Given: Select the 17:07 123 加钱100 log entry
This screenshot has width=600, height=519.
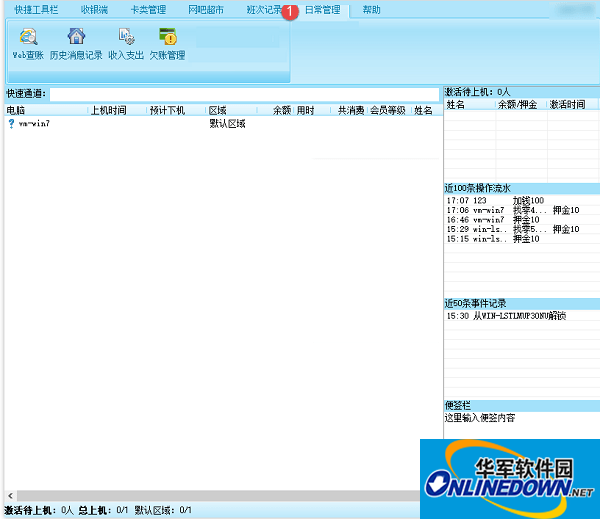Looking at the screenshot, I should (x=522, y=200).
